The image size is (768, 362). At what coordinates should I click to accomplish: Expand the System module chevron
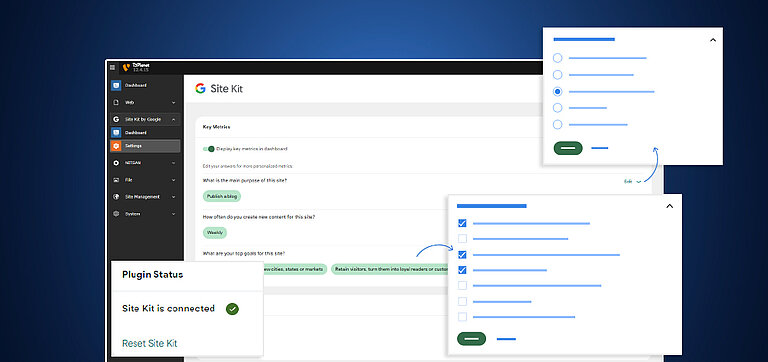pyautogui.click(x=173, y=214)
